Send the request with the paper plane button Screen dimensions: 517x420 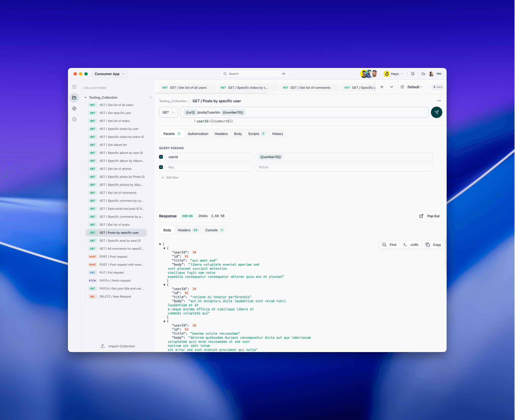coord(437,112)
